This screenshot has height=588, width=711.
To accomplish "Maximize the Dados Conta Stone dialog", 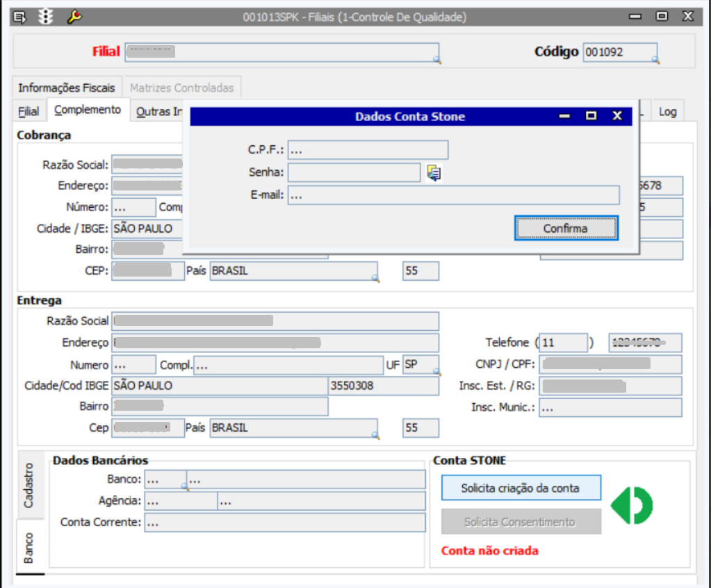I will (x=591, y=116).
